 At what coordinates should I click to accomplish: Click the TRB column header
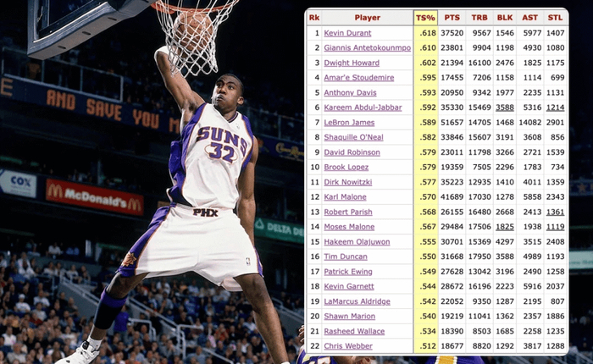[x=479, y=17]
